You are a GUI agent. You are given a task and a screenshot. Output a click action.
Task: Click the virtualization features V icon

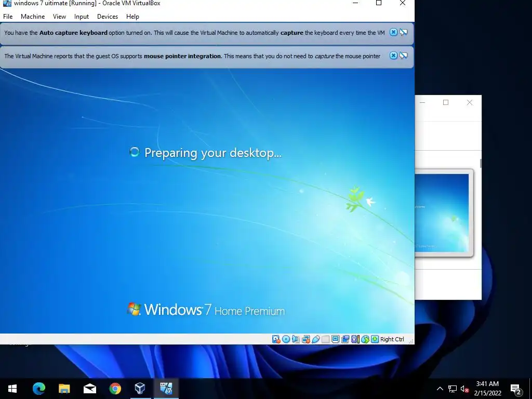coord(355,339)
